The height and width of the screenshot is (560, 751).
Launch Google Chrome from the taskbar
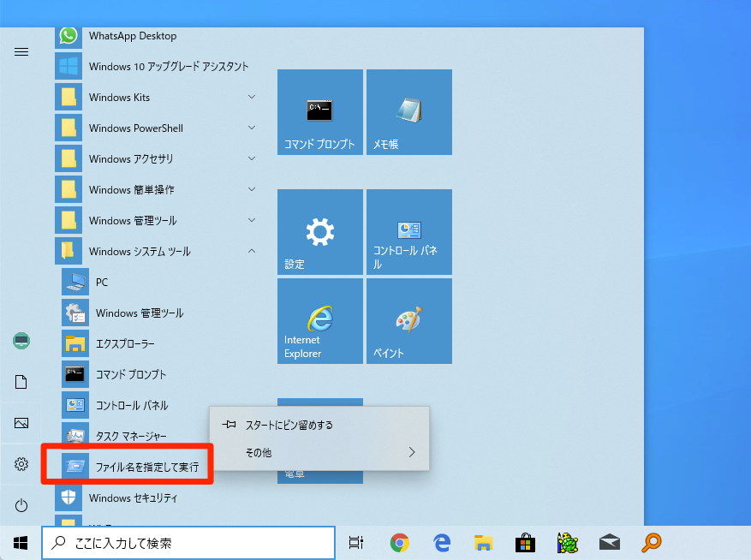pyautogui.click(x=399, y=543)
